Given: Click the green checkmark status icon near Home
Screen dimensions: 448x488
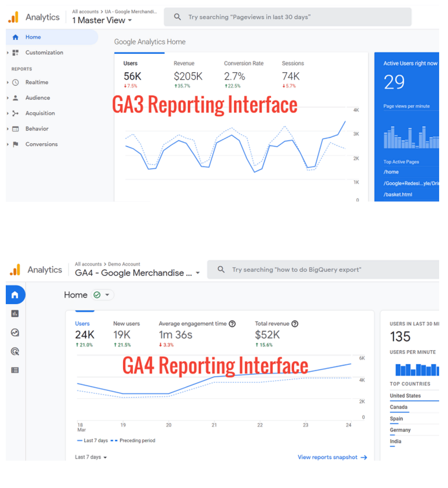Looking at the screenshot, I should tap(97, 295).
